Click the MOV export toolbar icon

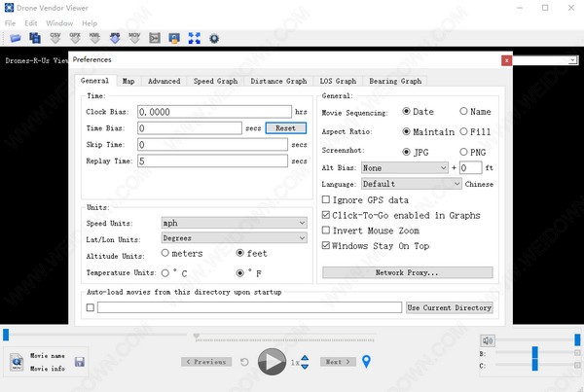point(133,38)
